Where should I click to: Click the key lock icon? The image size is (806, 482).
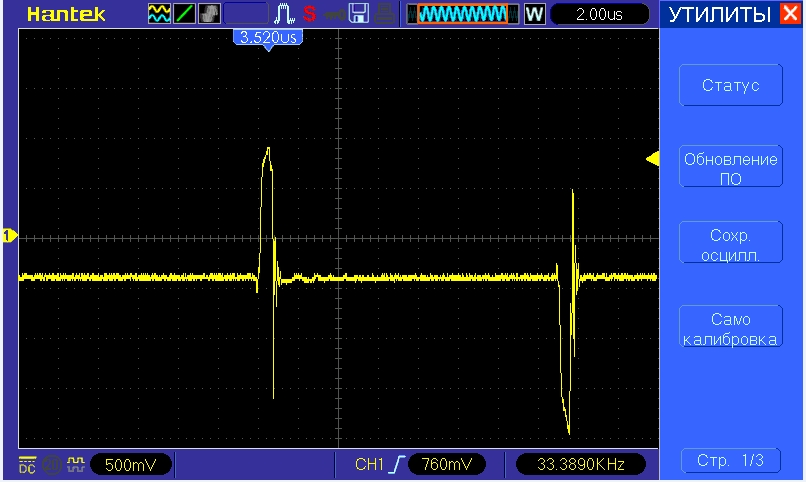coord(335,15)
